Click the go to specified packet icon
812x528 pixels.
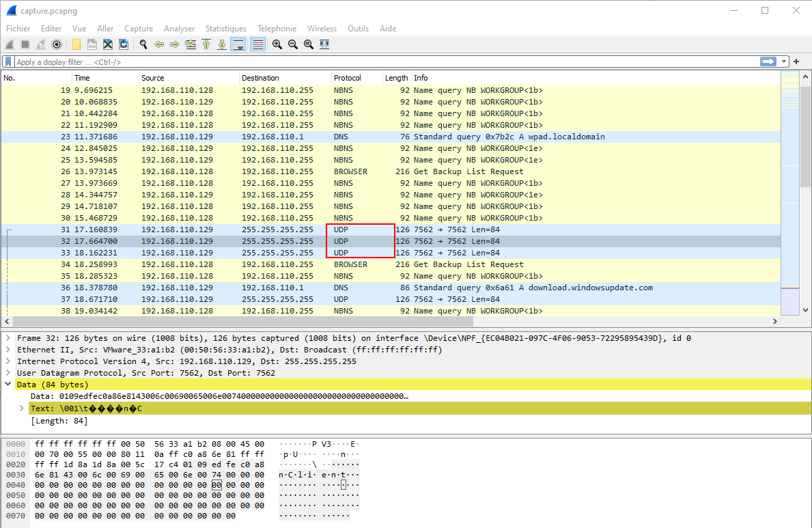click(x=191, y=44)
